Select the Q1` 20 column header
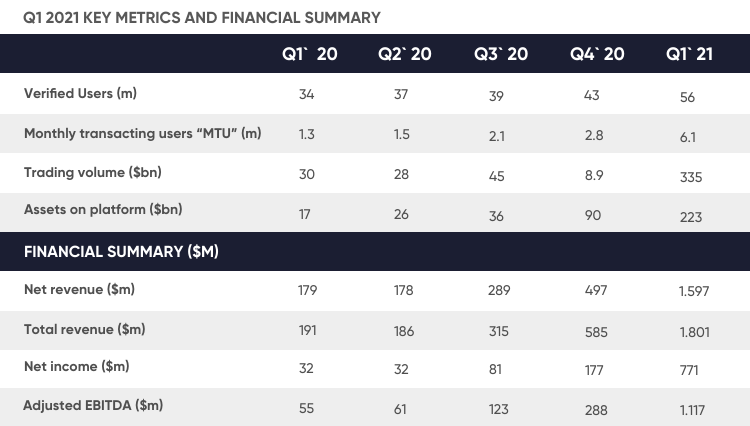The width and height of the screenshot is (750, 426). click(309, 54)
